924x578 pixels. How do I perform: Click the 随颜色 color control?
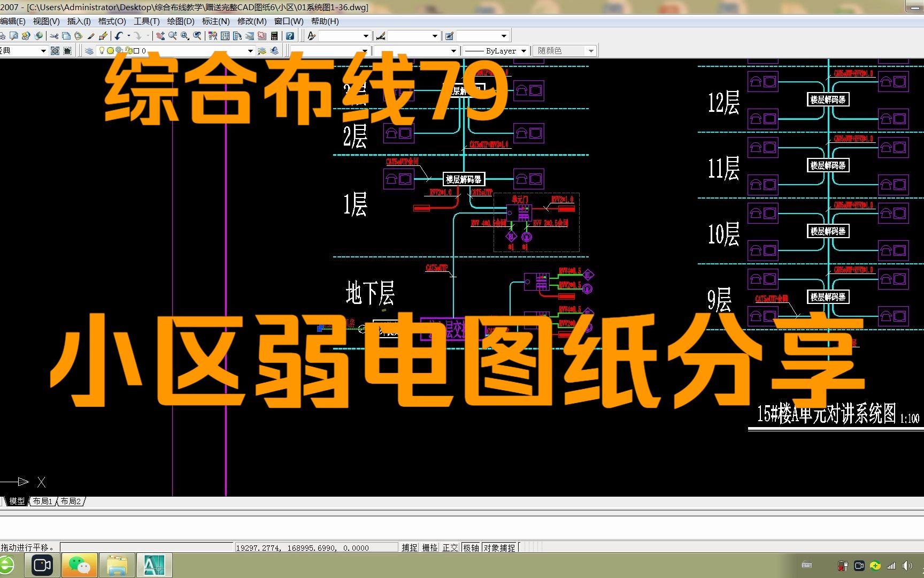pos(564,50)
